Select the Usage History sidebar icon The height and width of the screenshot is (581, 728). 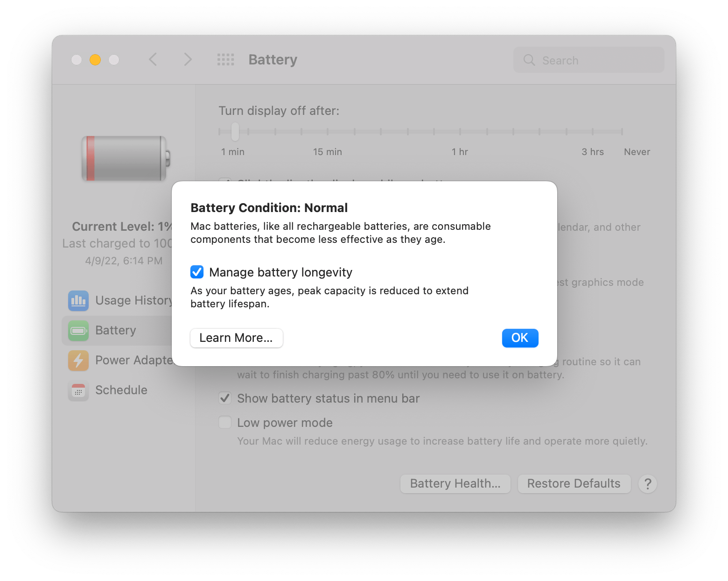(x=78, y=301)
